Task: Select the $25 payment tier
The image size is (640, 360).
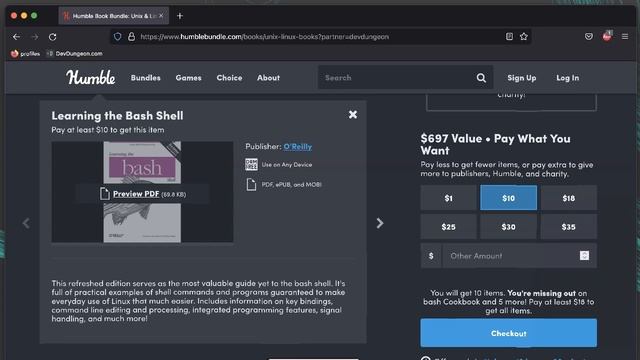Action: [x=448, y=227]
